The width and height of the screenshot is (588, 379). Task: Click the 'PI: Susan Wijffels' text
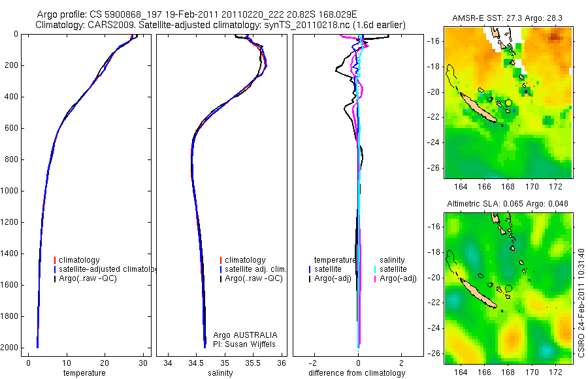tap(244, 344)
